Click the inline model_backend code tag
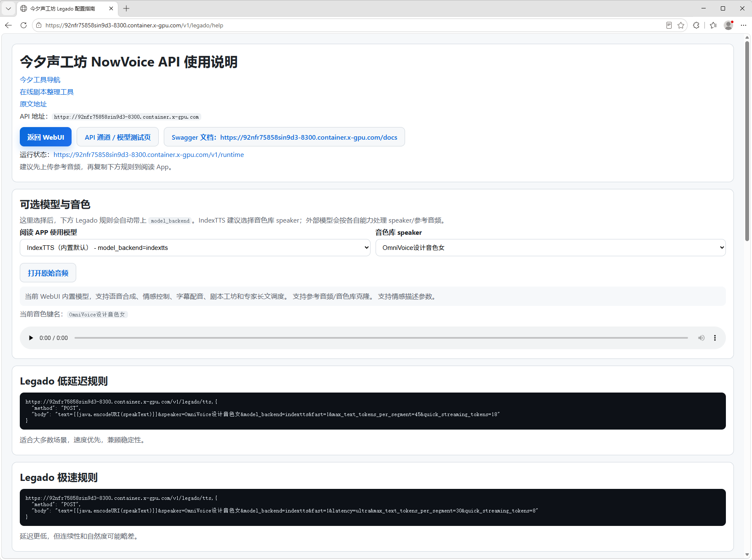 (170, 220)
